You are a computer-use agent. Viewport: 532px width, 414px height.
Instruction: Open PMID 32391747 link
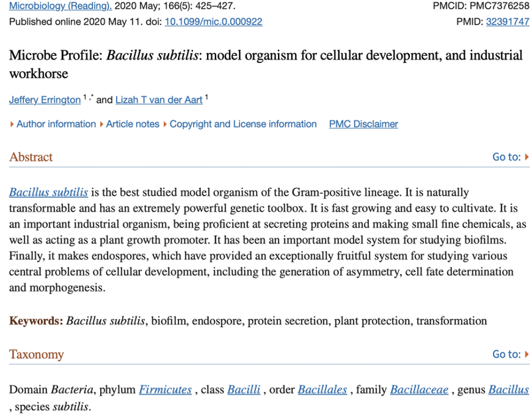coord(507,21)
